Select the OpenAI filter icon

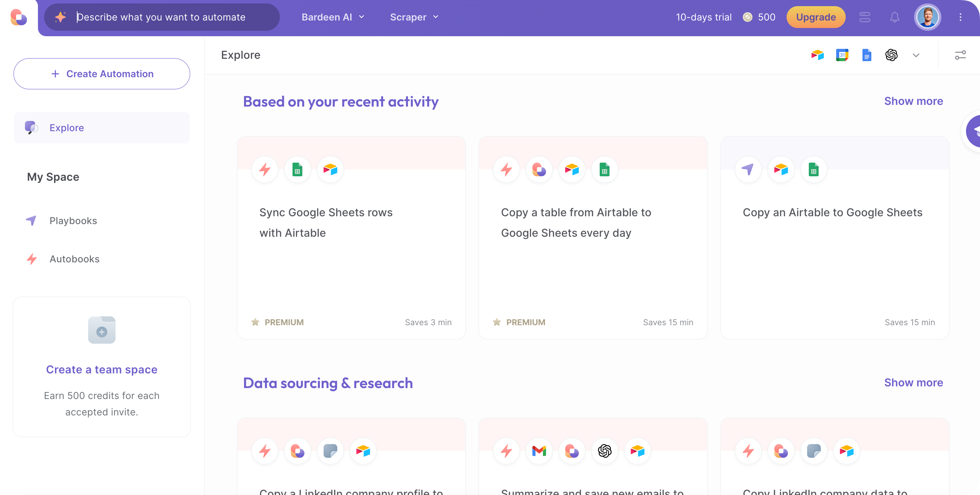[891, 55]
